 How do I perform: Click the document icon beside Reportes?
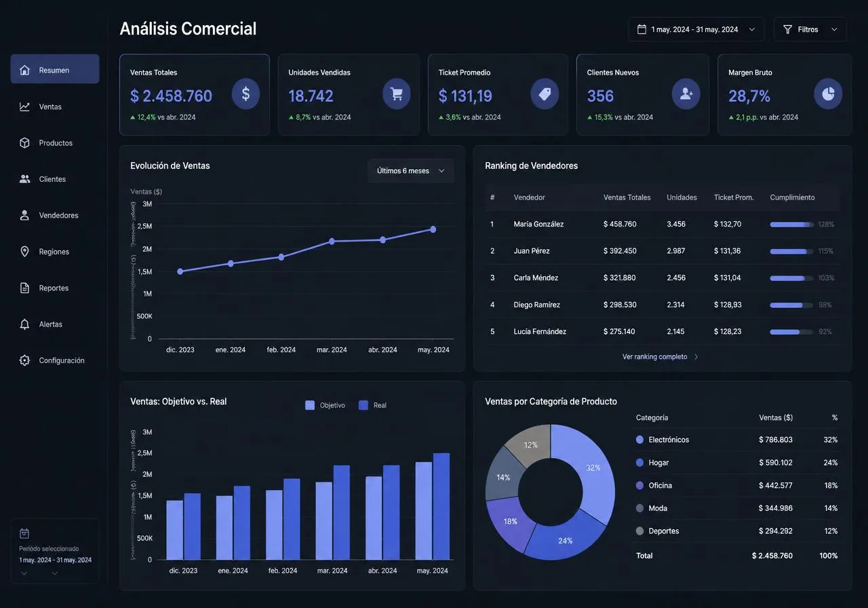point(24,288)
